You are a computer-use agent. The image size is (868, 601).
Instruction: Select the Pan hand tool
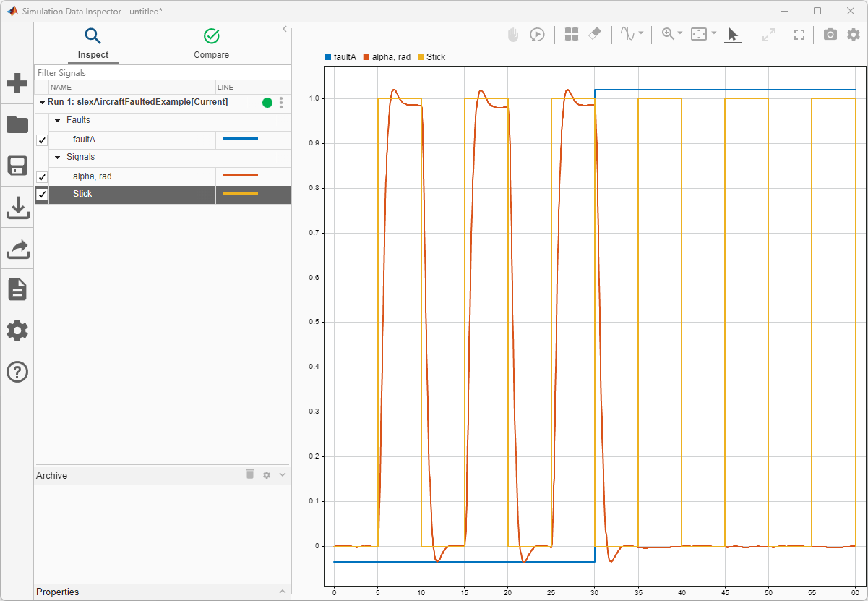click(x=513, y=34)
